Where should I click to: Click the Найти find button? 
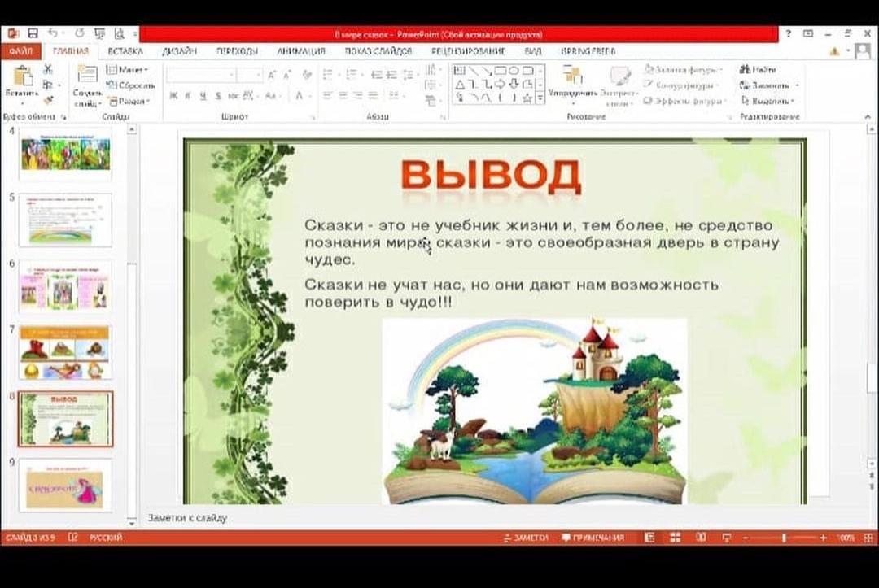coord(758,70)
